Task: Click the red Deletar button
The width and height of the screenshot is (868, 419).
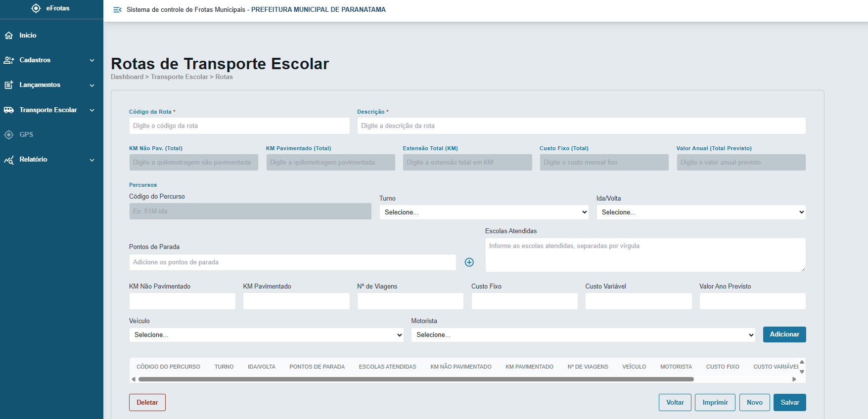Action: click(x=147, y=402)
